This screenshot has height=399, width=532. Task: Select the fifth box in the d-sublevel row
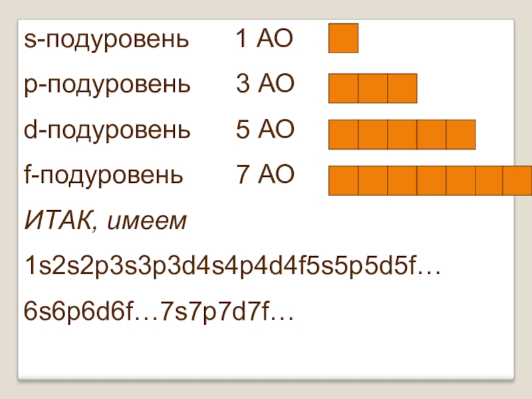coord(460,134)
